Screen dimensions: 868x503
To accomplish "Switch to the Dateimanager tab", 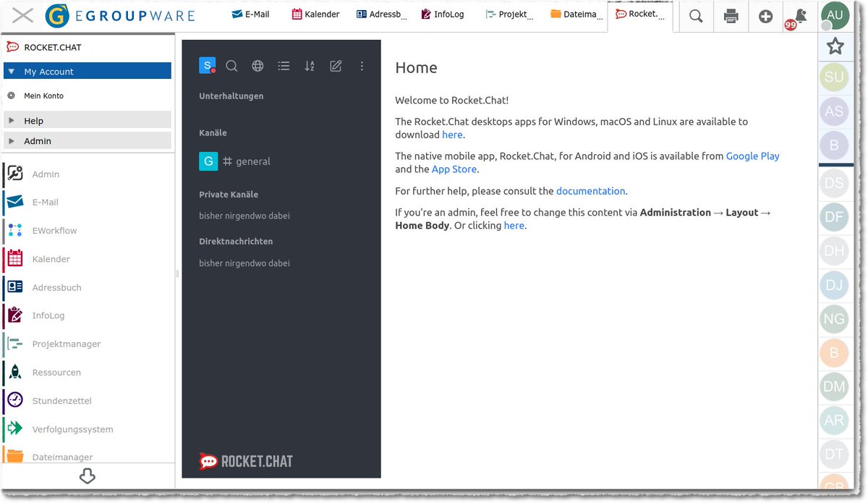I will [x=576, y=14].
